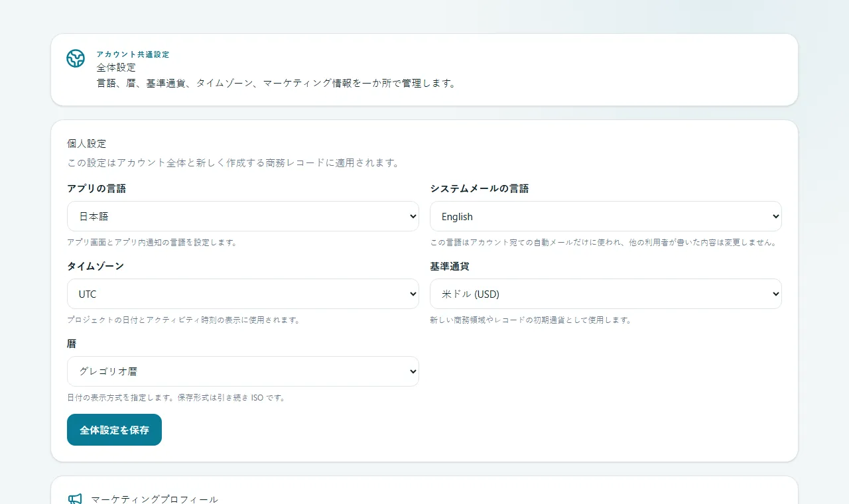Expand the タイムゾーン dropdown showing UTC
The image size is (849, 504).
point(243,294)
